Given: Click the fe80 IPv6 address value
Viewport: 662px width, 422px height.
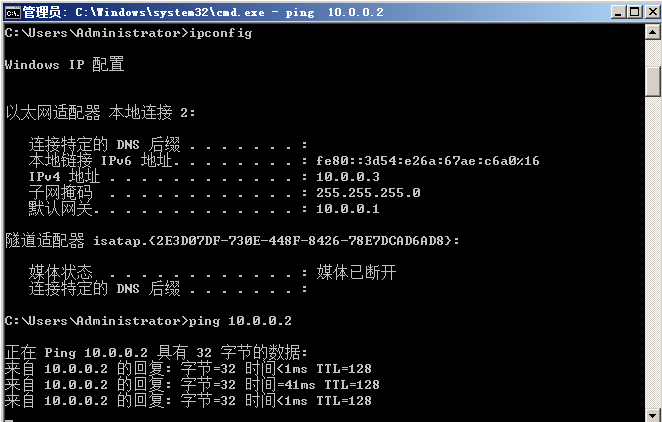Looking at the screenshot, I should pyautogui.click(x=428, y=160).
